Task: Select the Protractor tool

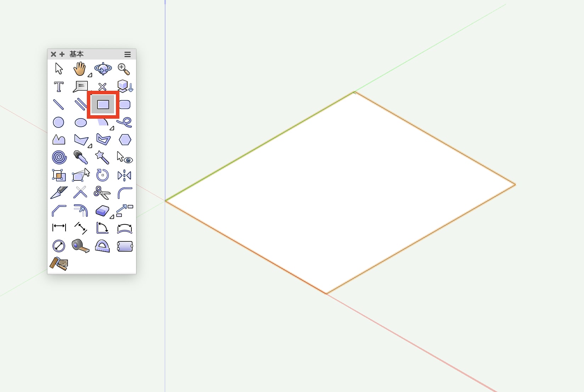Action: (x=102, y=246)
